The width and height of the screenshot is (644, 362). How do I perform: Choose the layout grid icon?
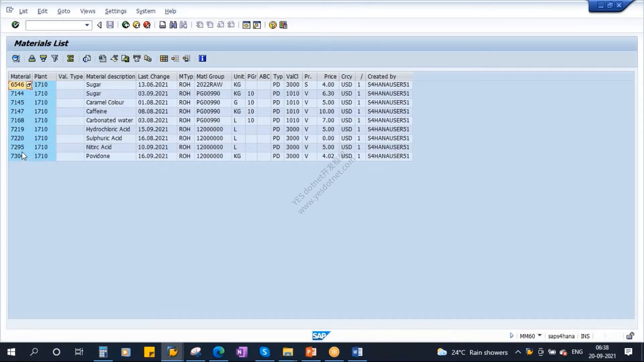pos(164,59)
